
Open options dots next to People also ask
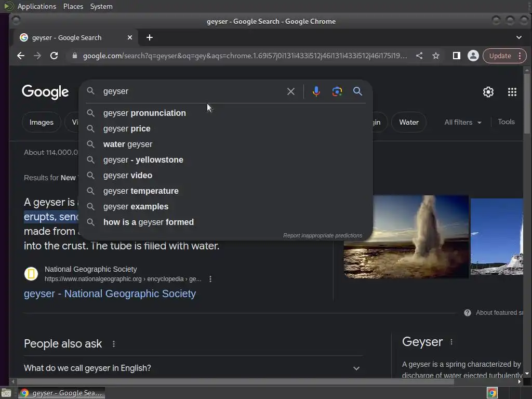114,344
